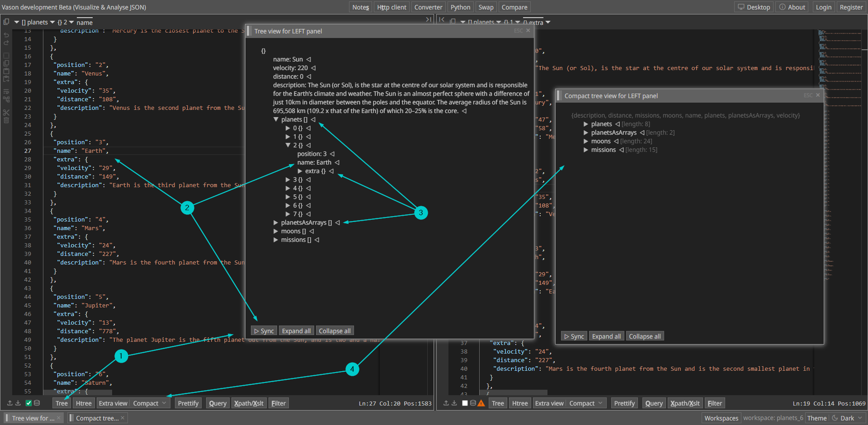The width and height of the screenshot is (868, 425).
Task: Click the undo icon in left sidebar
Action: tap(6, 35)
